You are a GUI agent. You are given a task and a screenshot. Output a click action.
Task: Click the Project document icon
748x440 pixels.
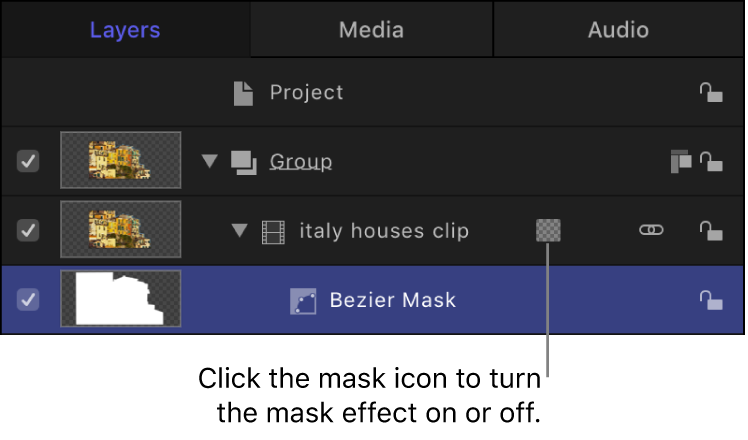point(243,93)
